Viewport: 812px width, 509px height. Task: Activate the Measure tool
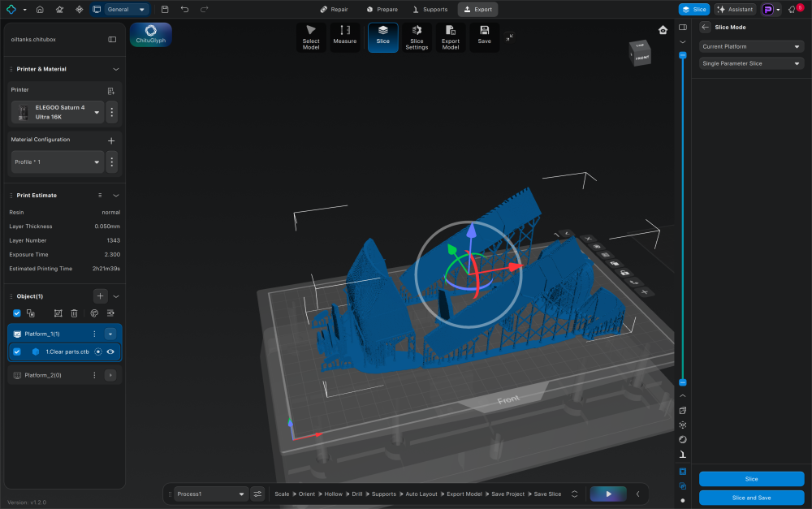click(x=345, y=37)
